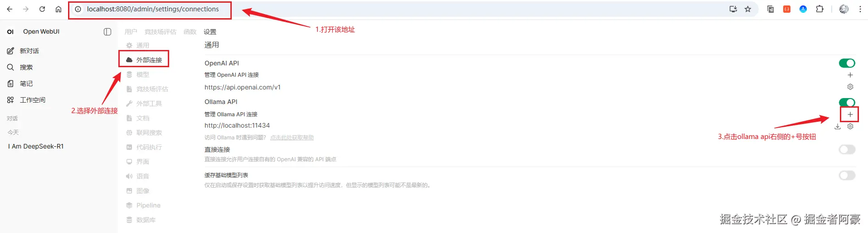Disable the OpenAI API toggle

click(x=847, y=63)
